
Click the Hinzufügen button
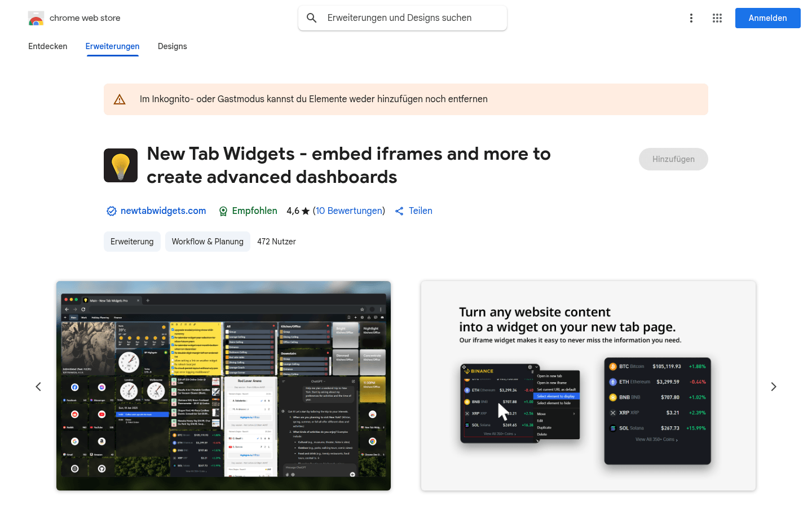click(673, 159)
